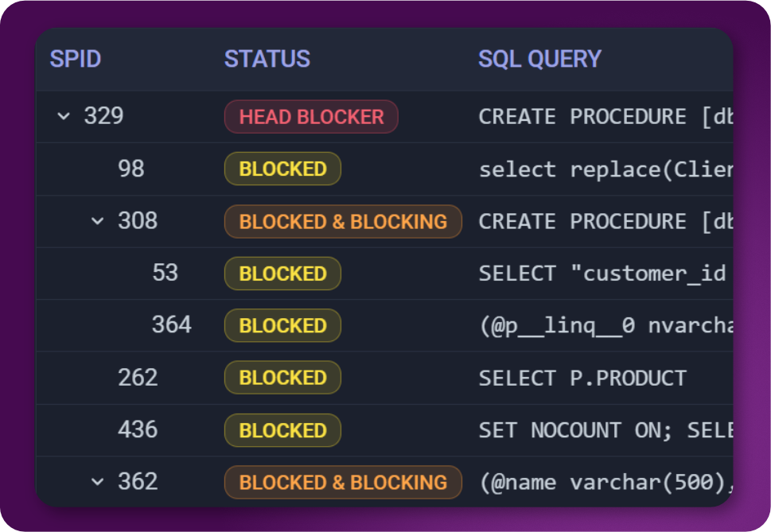
Task: Click the BLOCKED badge for SPID 53
Action: [x=282, y=274]
